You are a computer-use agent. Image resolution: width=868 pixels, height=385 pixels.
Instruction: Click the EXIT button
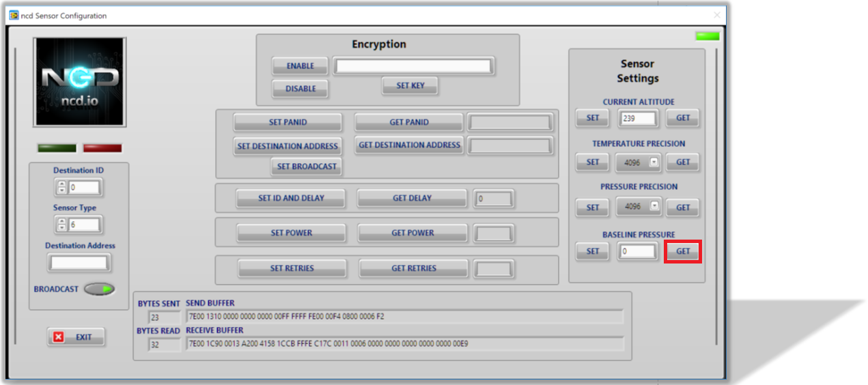76,337
